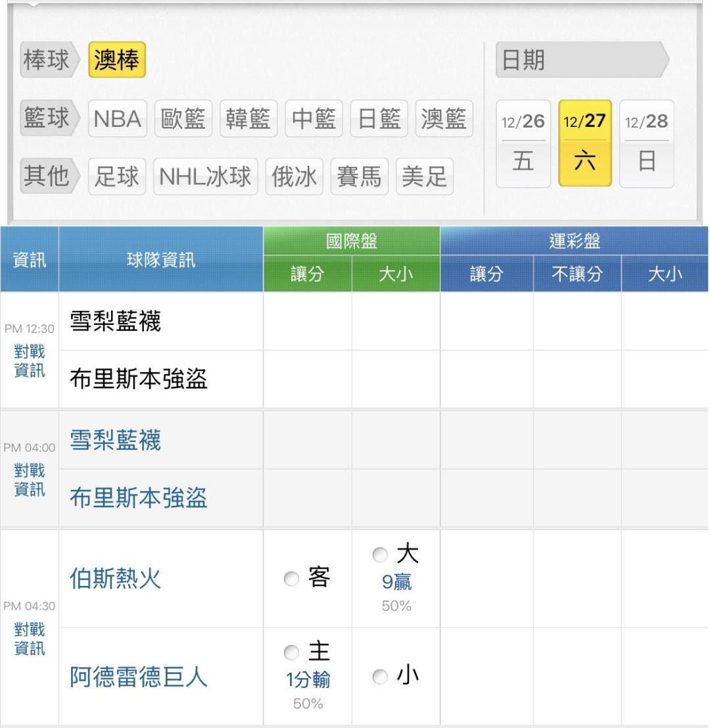Pick the 12/28 Sunday date
This screenshot has width=710, height=728.
tap(647, 143)
